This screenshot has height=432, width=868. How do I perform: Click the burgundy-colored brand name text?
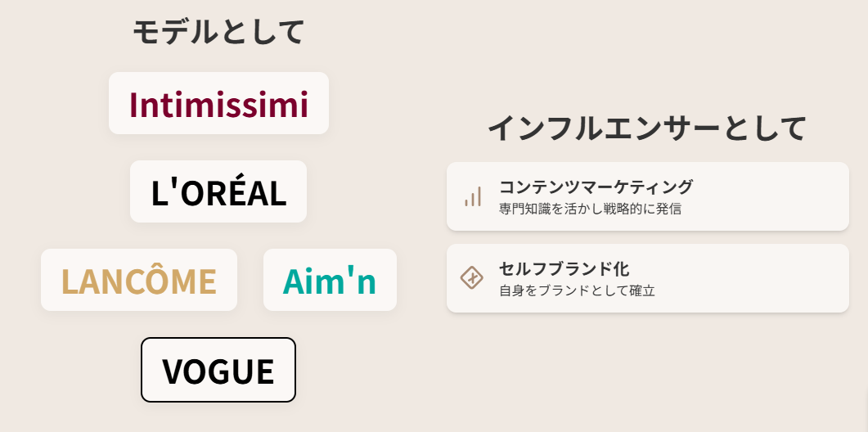[x=218, y=104]
